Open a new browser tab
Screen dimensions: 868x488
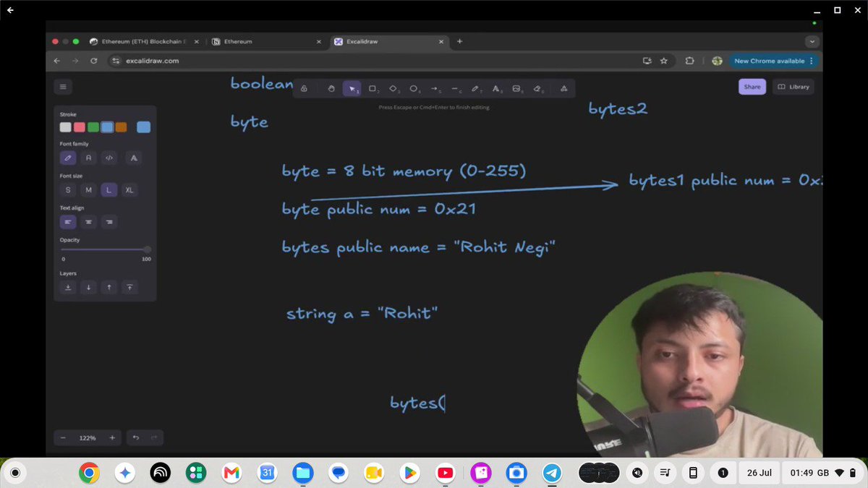coord(459,41)
